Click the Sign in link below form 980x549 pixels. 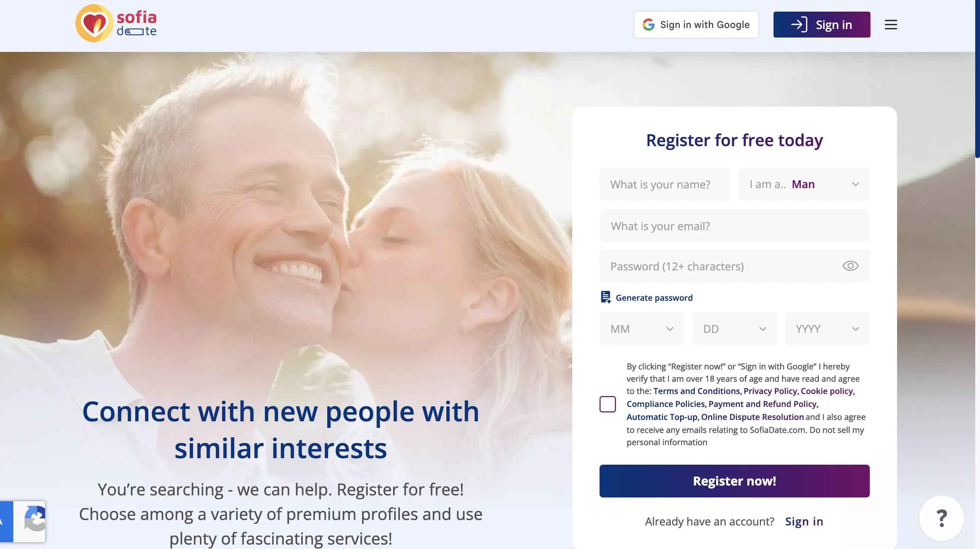click(804, 521)
